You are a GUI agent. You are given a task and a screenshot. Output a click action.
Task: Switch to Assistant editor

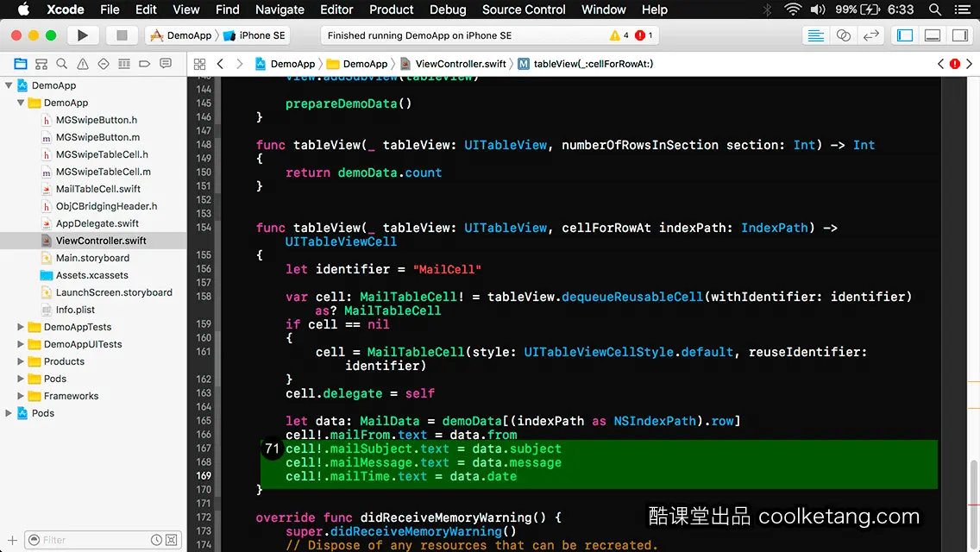(x=843, y=35)
